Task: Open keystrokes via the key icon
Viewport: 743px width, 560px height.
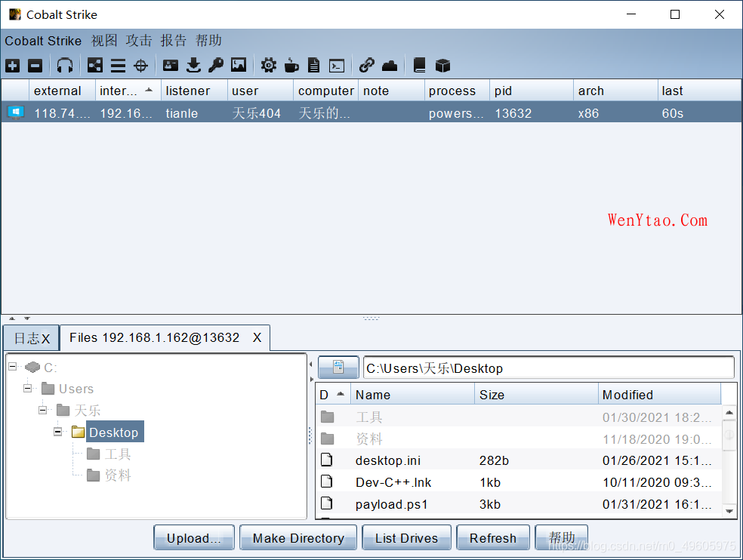Action: pyautogui.click(x=216, y=66)
